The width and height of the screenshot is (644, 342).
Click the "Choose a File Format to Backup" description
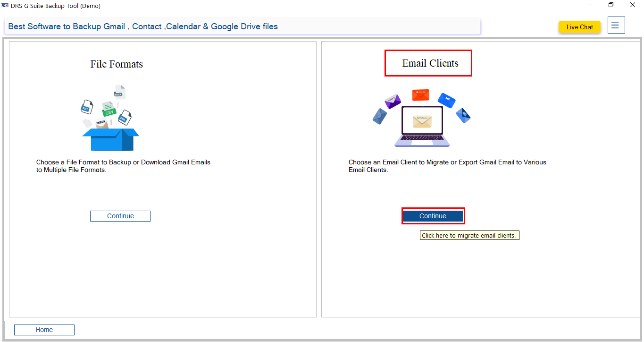coord(123,166)
